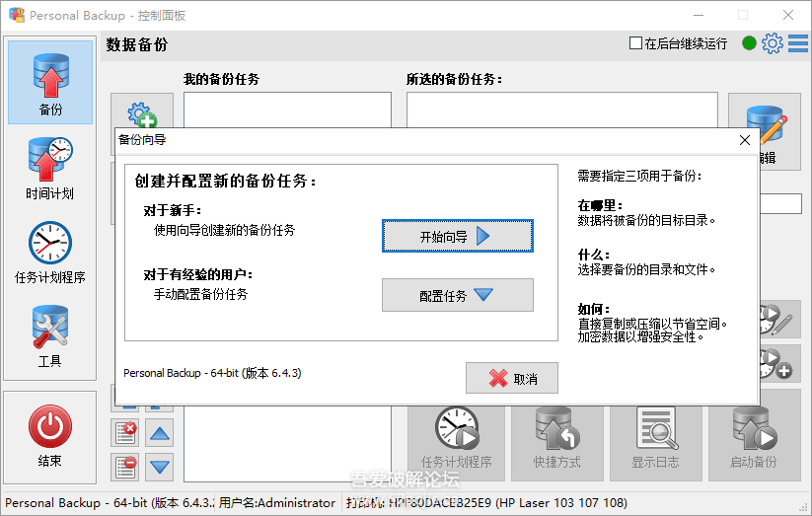
Task: Open settings via the blue gear icon
Action: click(x=773, y=43)
